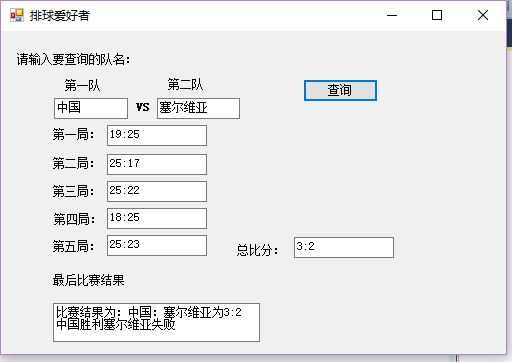Select the 第三局 score field 25:22
Image resolution: width=512 pixels, height=362 pixels.
pos(157,191)
